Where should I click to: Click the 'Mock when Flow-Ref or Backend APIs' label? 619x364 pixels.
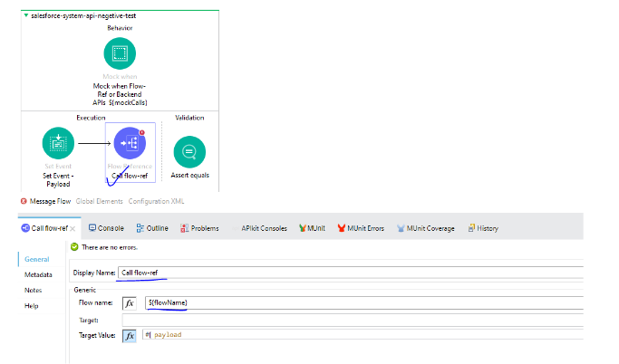[120, 94]
